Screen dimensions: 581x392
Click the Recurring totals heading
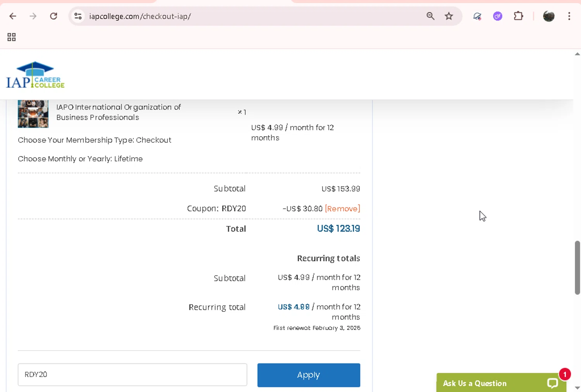tap(328, 258)
